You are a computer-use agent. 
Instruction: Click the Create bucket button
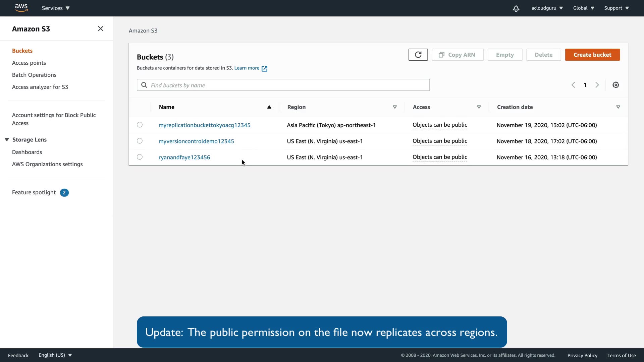pos(592,55)
